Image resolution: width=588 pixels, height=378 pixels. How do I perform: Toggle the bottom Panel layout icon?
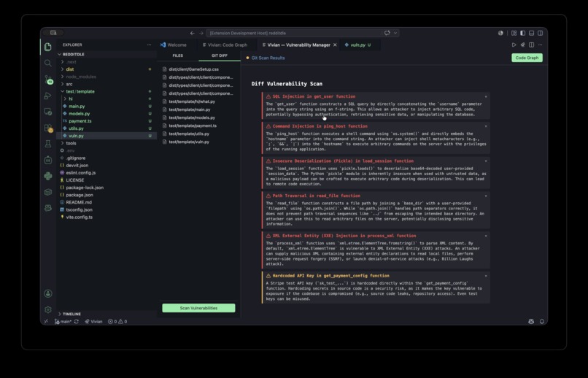coord(531,33)
